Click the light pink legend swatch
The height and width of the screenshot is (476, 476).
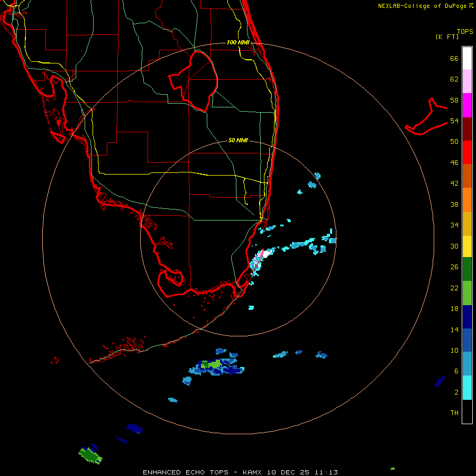[467, 81]
